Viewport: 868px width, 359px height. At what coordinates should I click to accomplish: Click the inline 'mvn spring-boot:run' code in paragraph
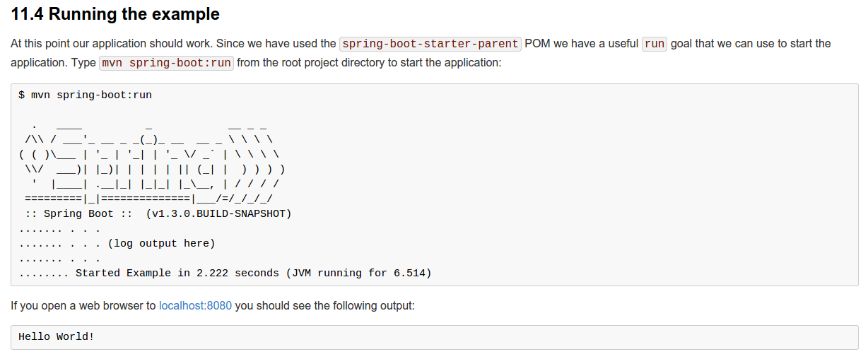point(166,62)
